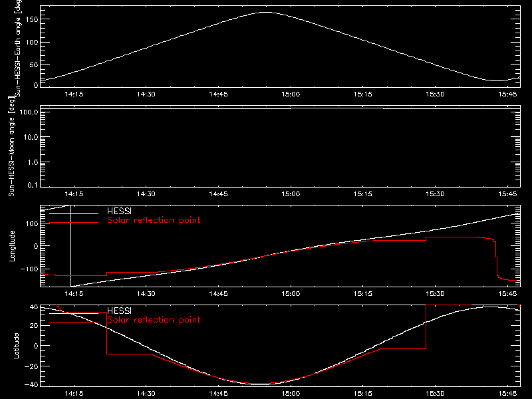
Task: Click the 50 tick label in Earth angle plot
Action: point(34,65)
